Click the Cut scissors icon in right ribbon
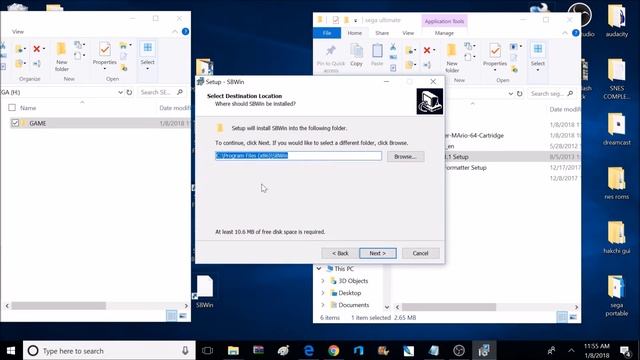640x360 pixels. click(x=393, y=47)
